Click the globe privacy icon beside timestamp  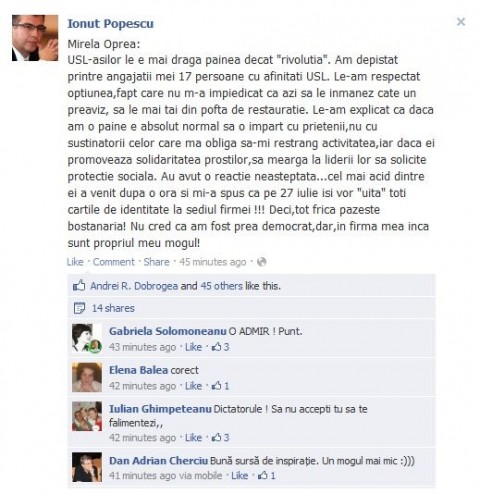coord(262,262)
